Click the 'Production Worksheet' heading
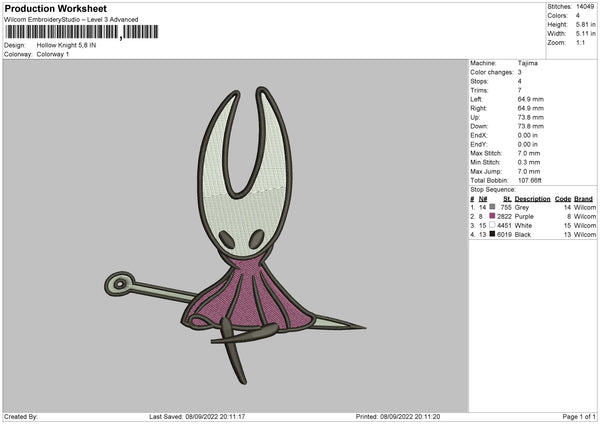The width and height of the screenshot is (600, 424). (55, 8)
